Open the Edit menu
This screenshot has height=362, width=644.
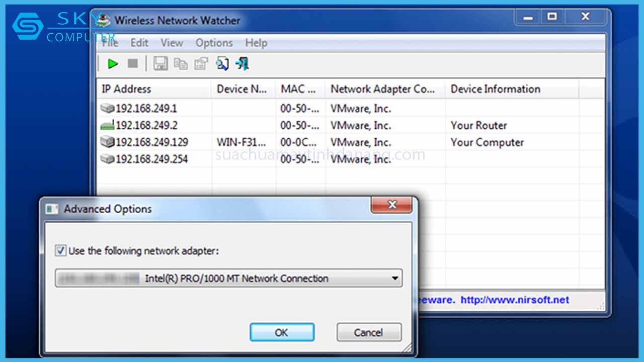139,43
